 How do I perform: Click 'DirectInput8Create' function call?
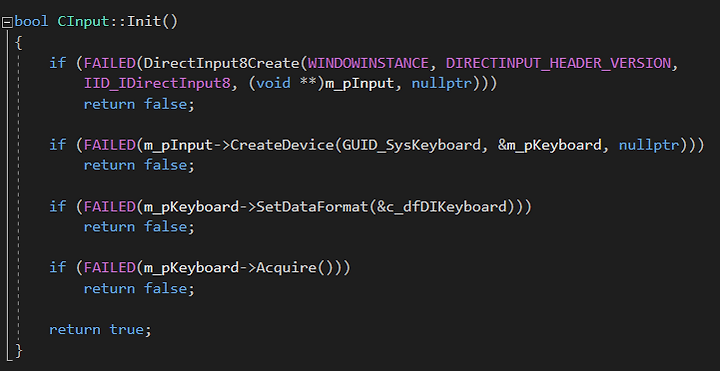coord(221,63)
